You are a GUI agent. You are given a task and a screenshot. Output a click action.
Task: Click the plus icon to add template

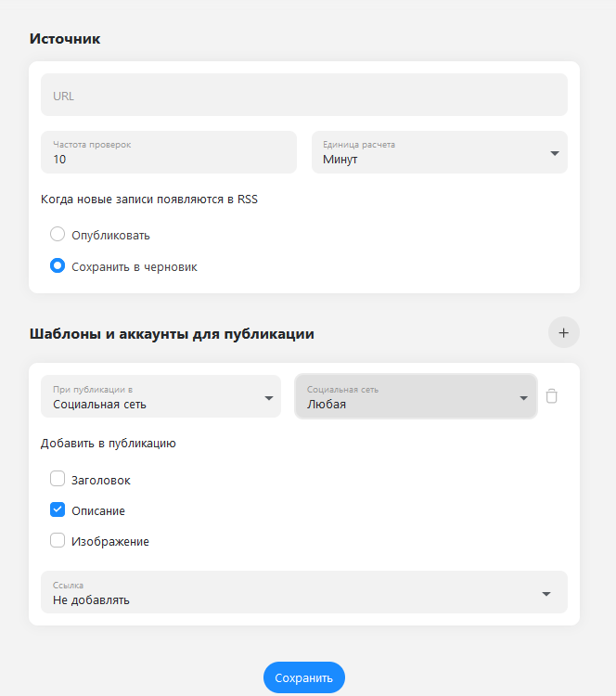(564, 332)
